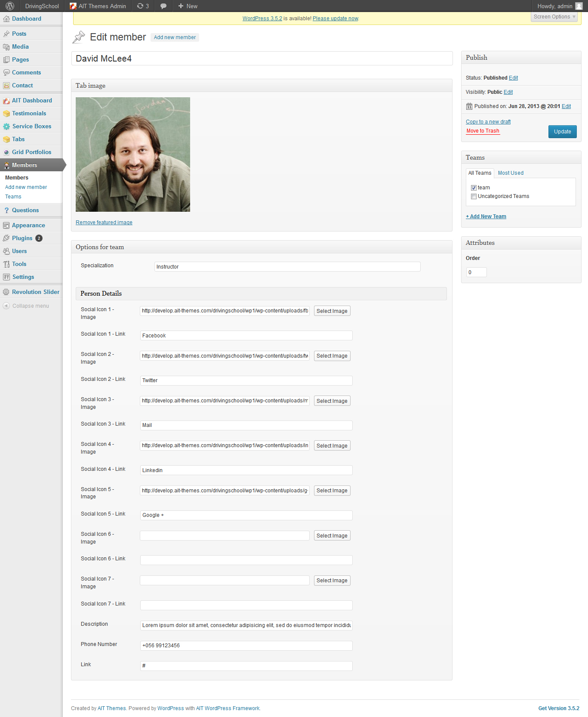Image resolution: width=588 pixels, height=717 pixels.
Task: Click the Testimonials icon
Action: 6,113
